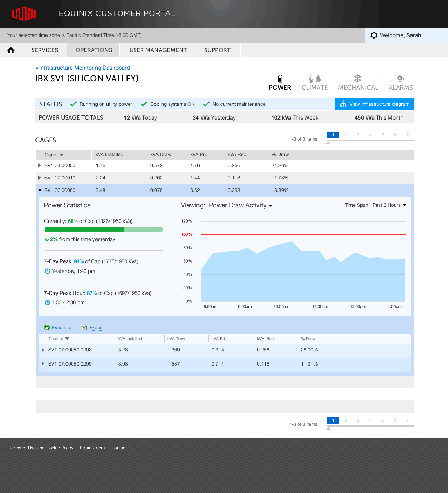Sort by the Cabinet column arrow
The width and height of the screenshot is (448, 493).
tap(67, 339)
